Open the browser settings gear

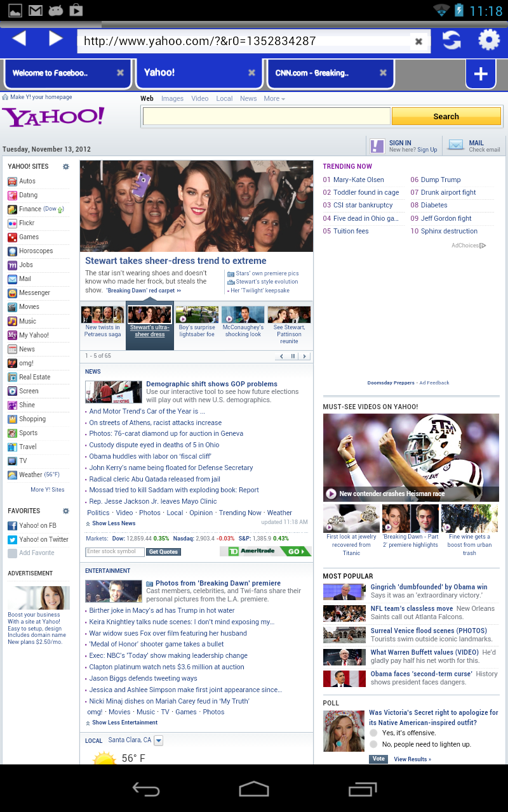488,40
